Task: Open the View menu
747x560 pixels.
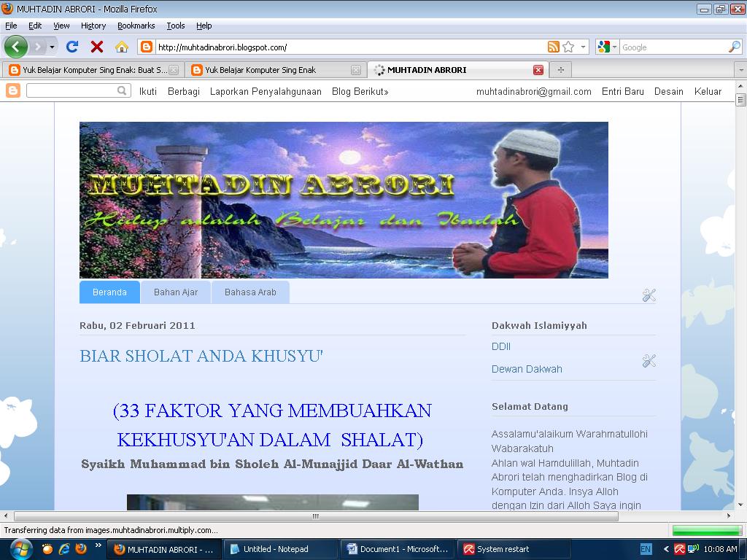Action: [61, 26]
